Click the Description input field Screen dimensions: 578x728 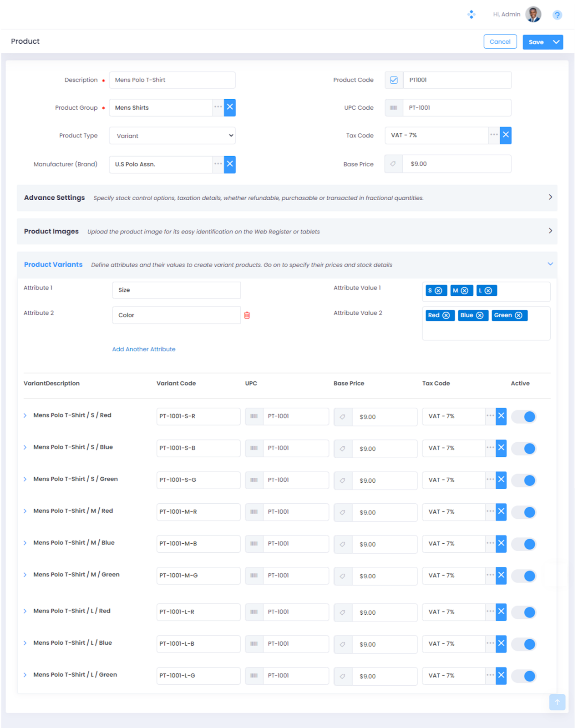point(172,80)
